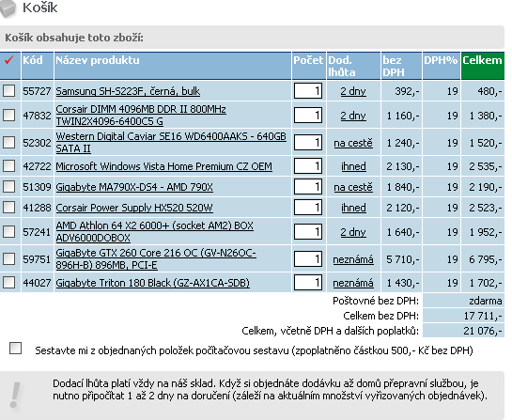Select checkbox for Gigabyte Triton 180 Black
Viewport: 512px width, 420px height.
(x=8, y=283)
